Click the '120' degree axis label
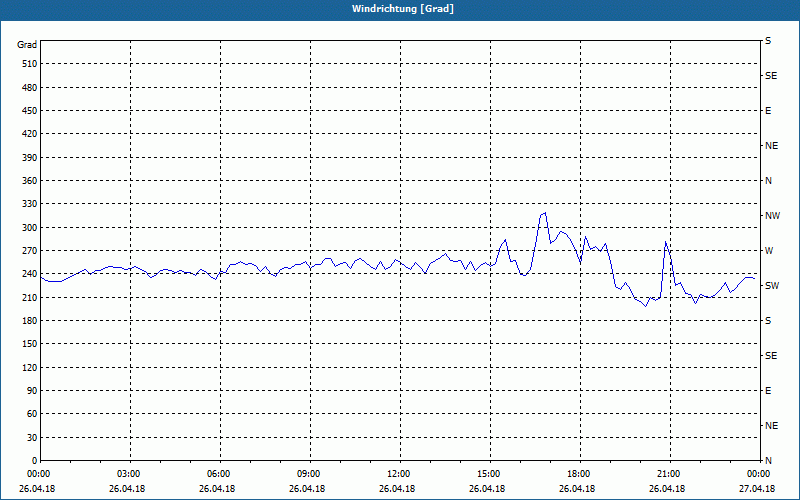 click(x=30, y=367)
